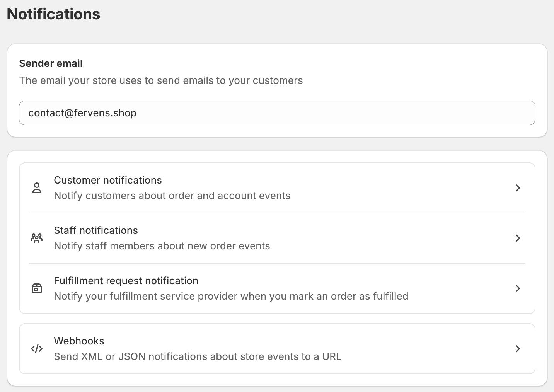
Task: Click the person icon beside Customer notifications
Action: point(37,188)
